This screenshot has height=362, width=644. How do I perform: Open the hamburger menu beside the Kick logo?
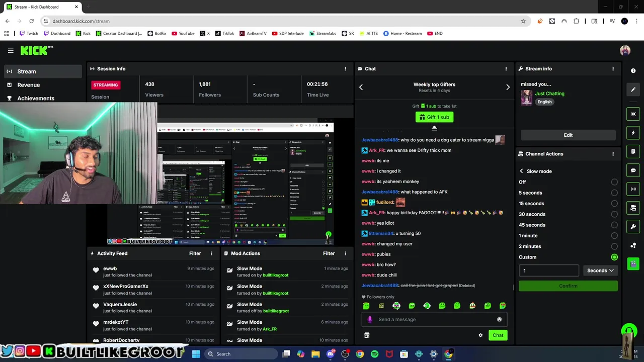point(11,51)
